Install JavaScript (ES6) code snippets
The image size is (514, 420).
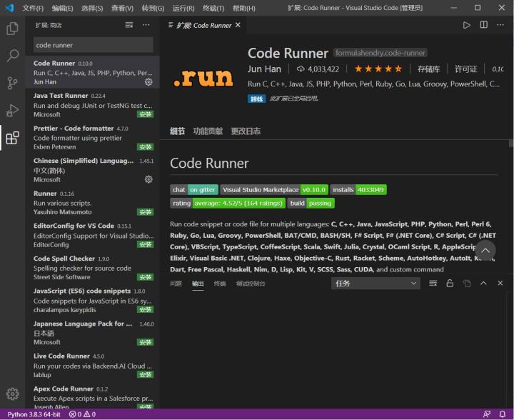pos(145,309)
